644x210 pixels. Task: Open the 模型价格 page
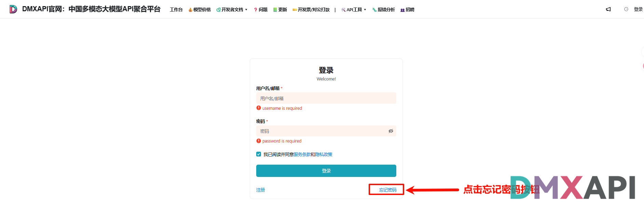(x=200, y=10)
